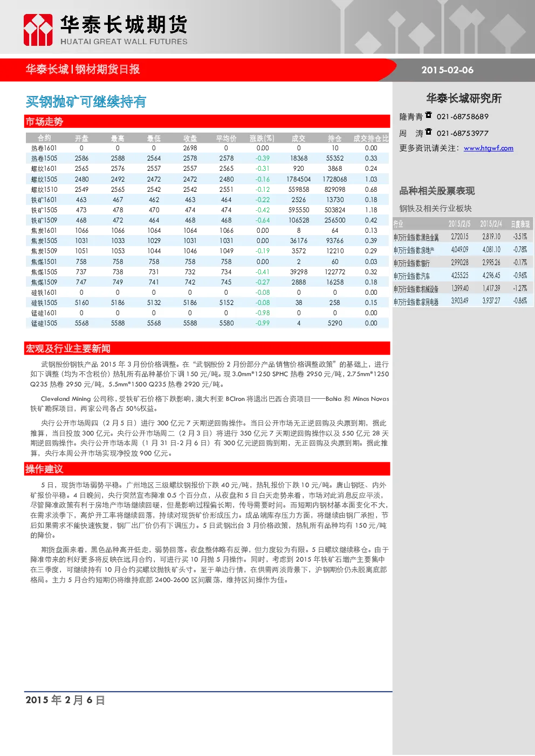Select the 焦煤1501 contract row label
Screen dimensions: 535x756
point(44,262)
